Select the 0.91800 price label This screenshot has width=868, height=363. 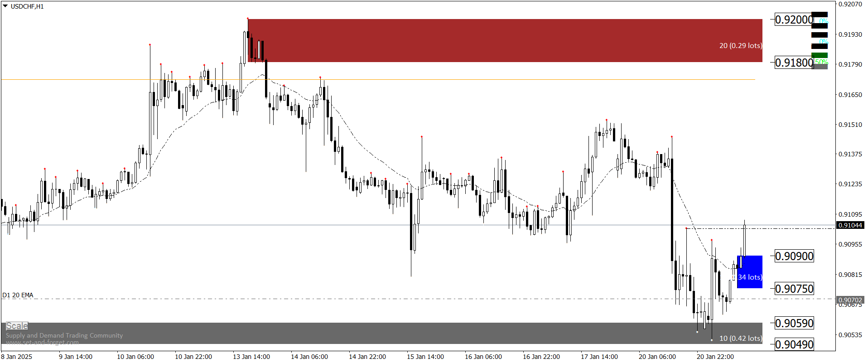point(794,63)
